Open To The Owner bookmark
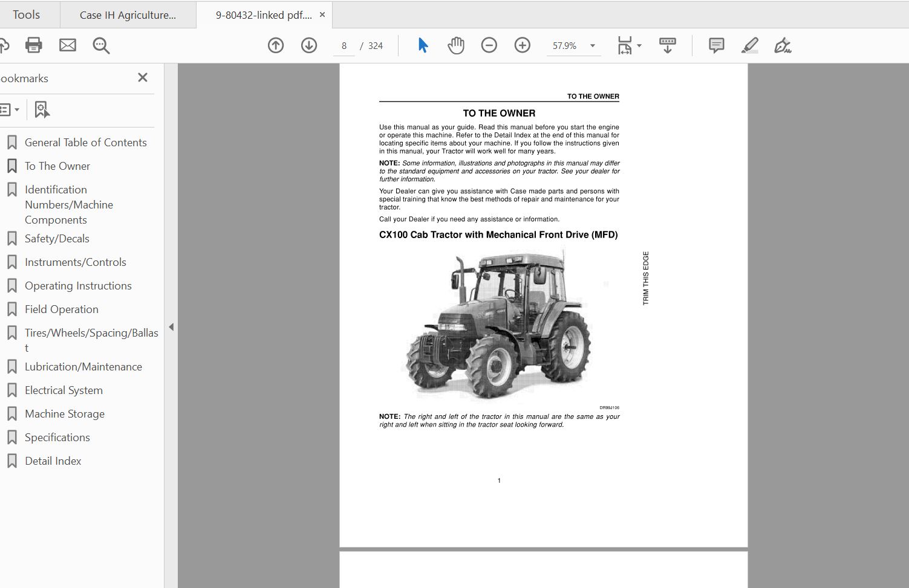This screenshot has height=588, width=909. (x=57, y=166)
